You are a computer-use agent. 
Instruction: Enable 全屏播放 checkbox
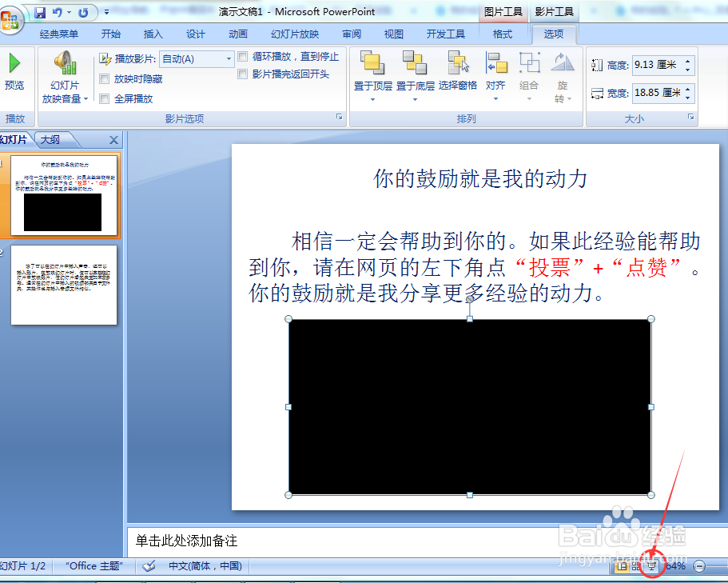coord(105,98)
